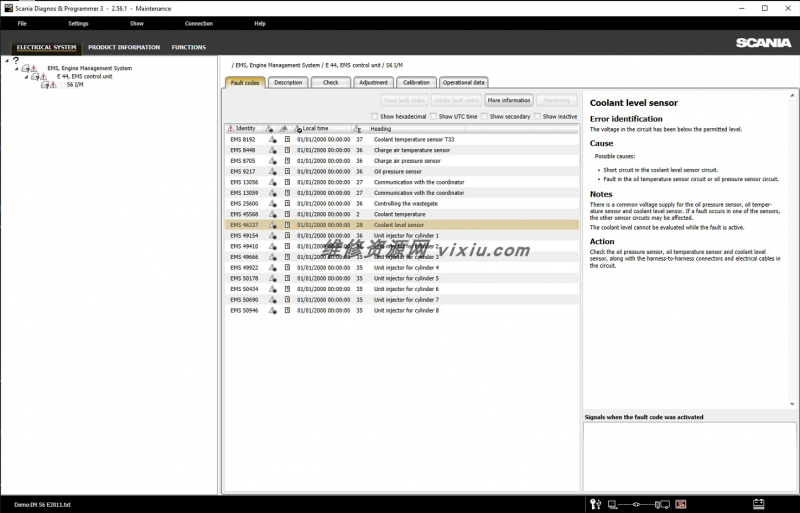Viewport: 800px width, 513px height.
Task: Click warning status icon for EMS 50178
Action: pyautogui.click(x=272, y=279)
